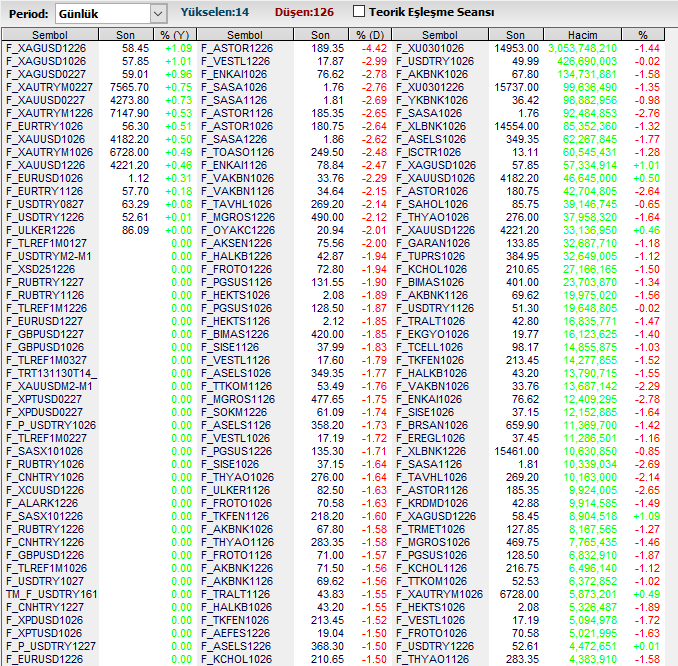Select F_TRT131130T14_ symbol
This screenshot has width=678, height=666.
click(51, 373)
